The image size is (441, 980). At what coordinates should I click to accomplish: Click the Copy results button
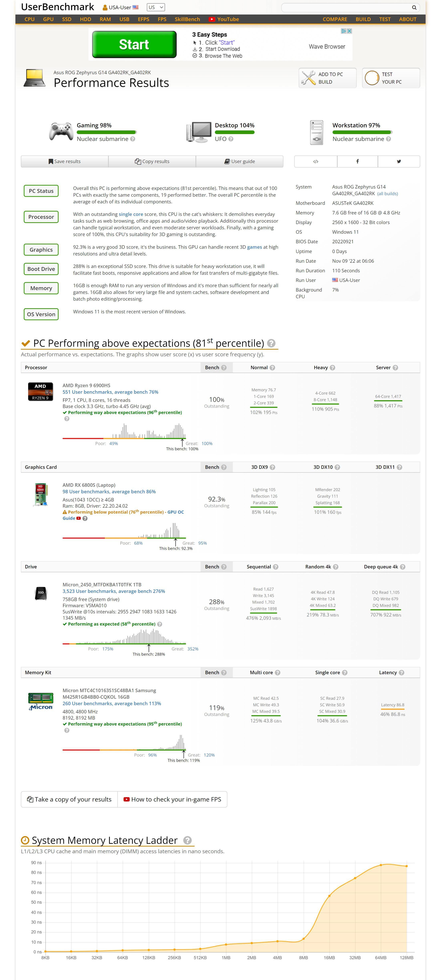152,161
